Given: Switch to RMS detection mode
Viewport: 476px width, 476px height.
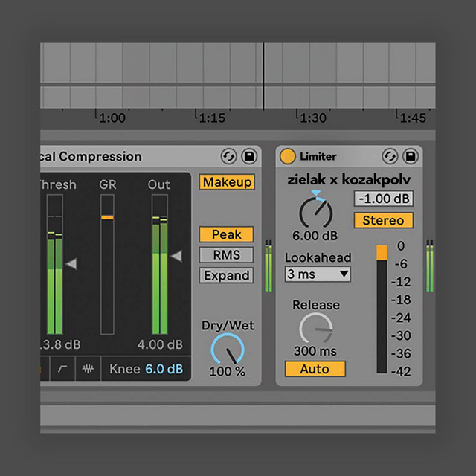Looking at the screenshot, I should [226, 255].
